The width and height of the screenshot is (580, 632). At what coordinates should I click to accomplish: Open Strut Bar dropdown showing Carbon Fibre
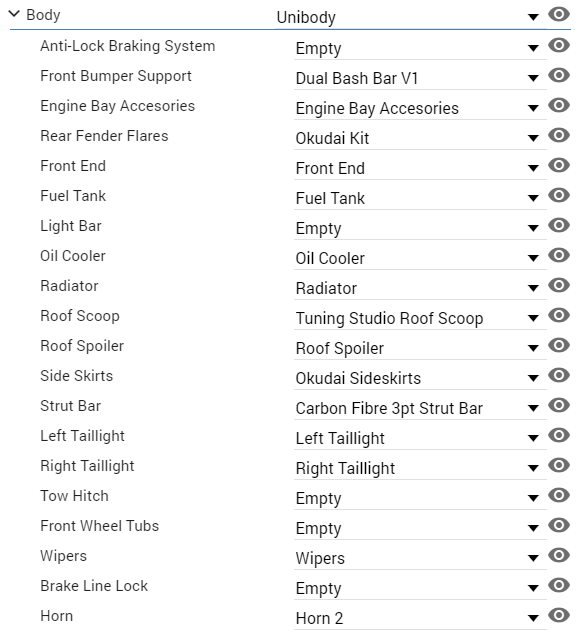(x=420, y=409)
